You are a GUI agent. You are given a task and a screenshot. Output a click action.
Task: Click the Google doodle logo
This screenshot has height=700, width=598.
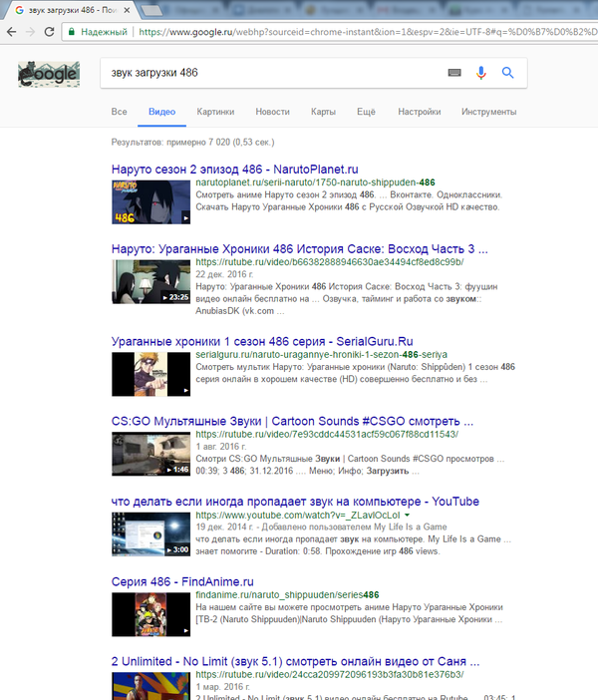click(48, 75)
